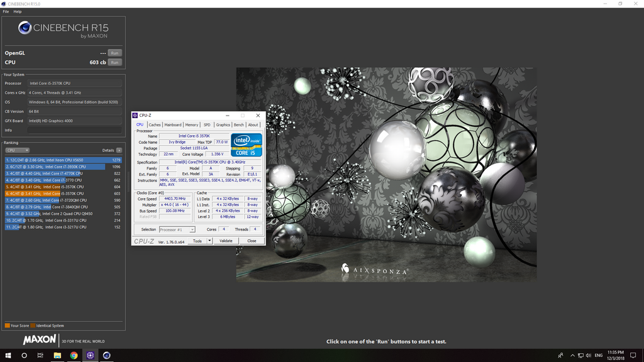Screen dimensions: 644x362
Task: Click the orange Your Score legend swatch
Action: [x=7, y=326]
